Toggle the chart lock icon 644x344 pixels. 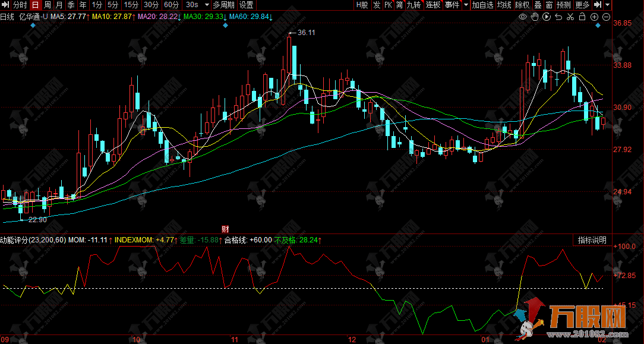coord(582,17)
